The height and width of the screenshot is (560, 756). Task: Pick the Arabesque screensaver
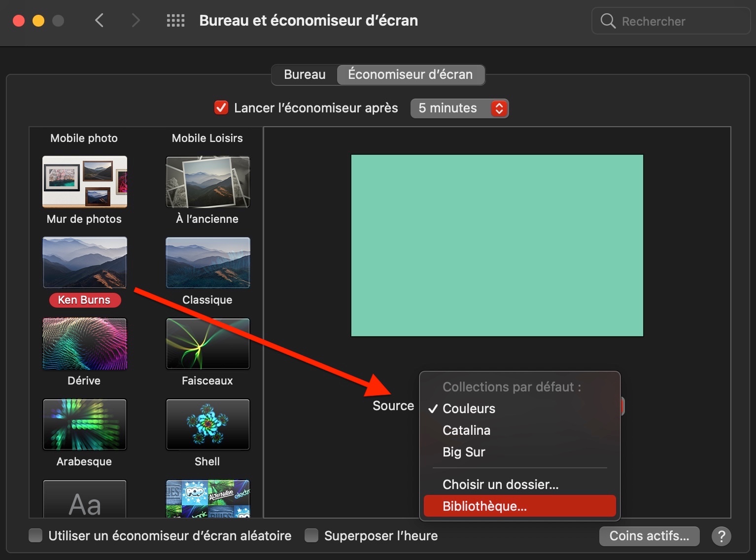[x=85, y=424]
